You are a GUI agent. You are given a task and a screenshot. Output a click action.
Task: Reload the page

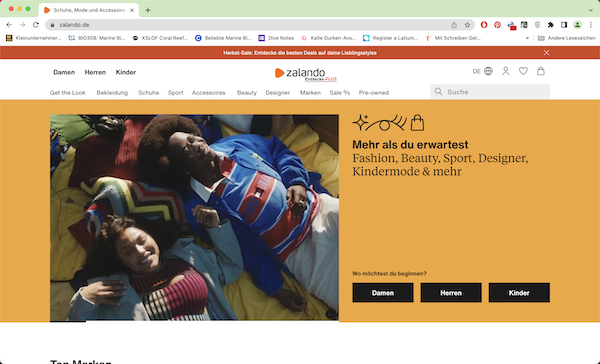[36, 25]
